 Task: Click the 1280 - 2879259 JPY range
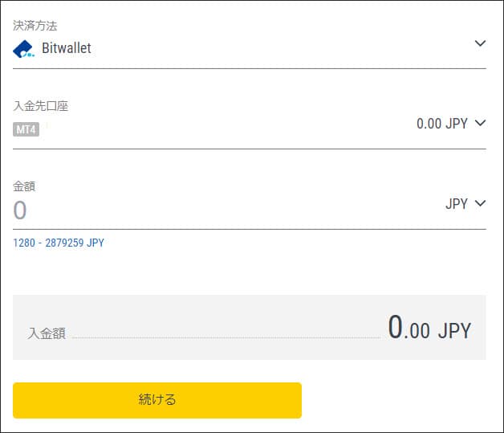click(x=59, y=243)
